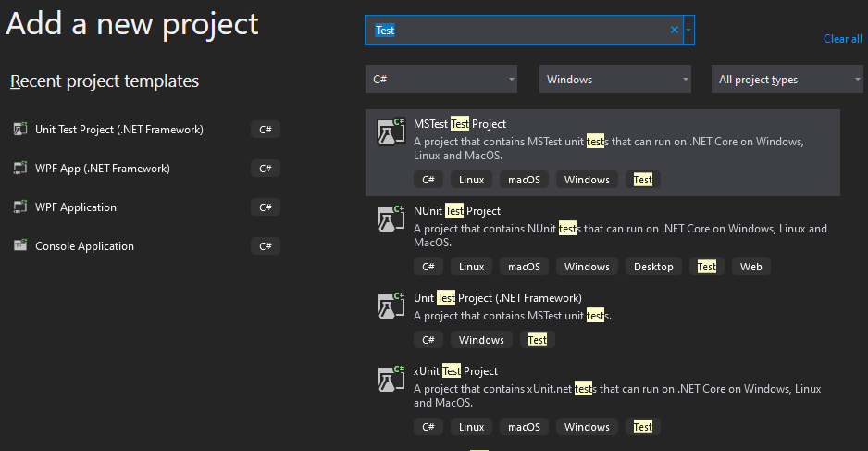
Task: Open the Windows platform filter dropdown
Action: (x=615, y=80)
